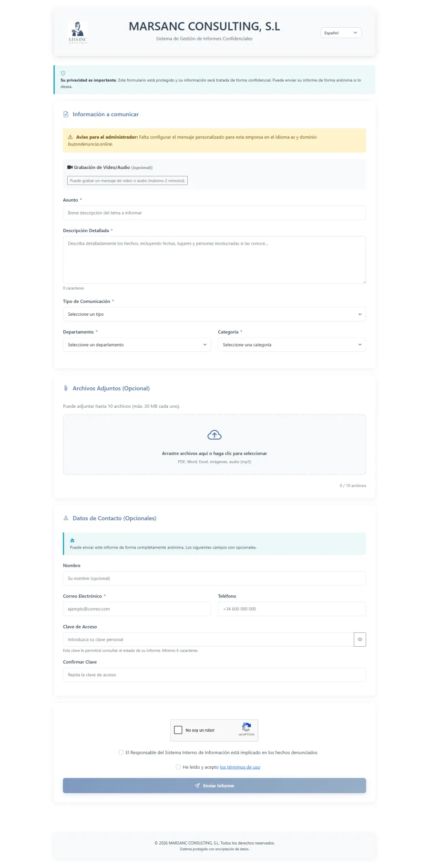This screenshot has height=868, width=429.
Task: Click the warning triangle in admin notice
Action: 71,137
